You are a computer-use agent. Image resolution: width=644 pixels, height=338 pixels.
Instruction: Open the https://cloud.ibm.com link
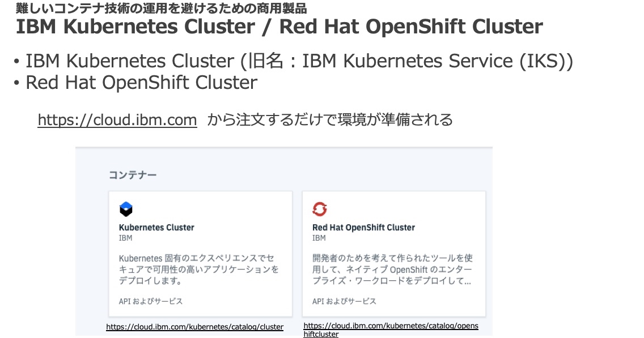click(x=117, y=120)
